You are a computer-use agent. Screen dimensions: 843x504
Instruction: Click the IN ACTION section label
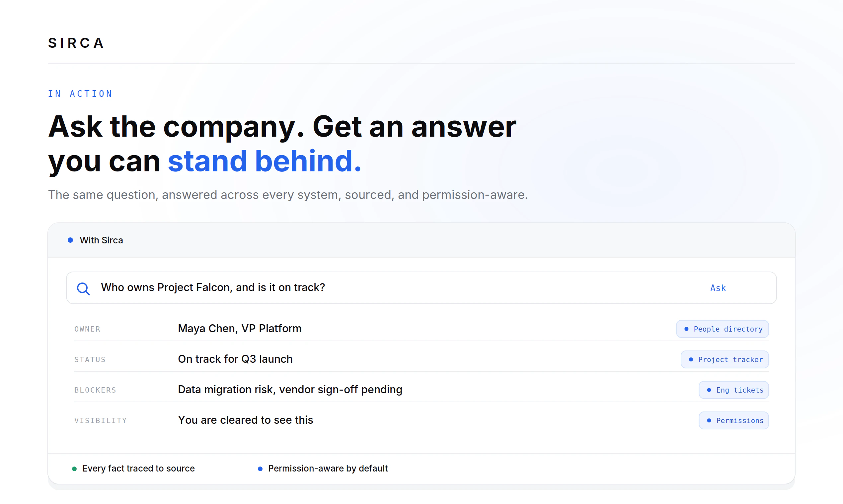80,94
